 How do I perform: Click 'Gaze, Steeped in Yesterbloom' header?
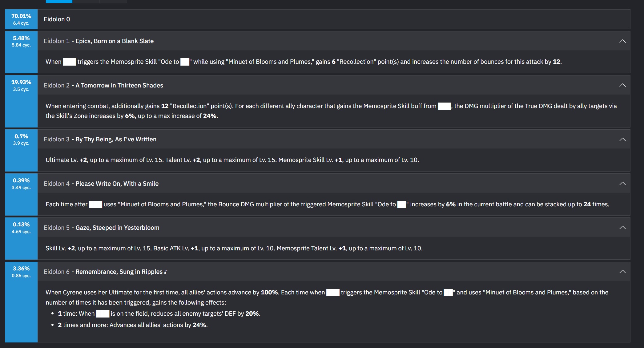click(x=118, y=228)
